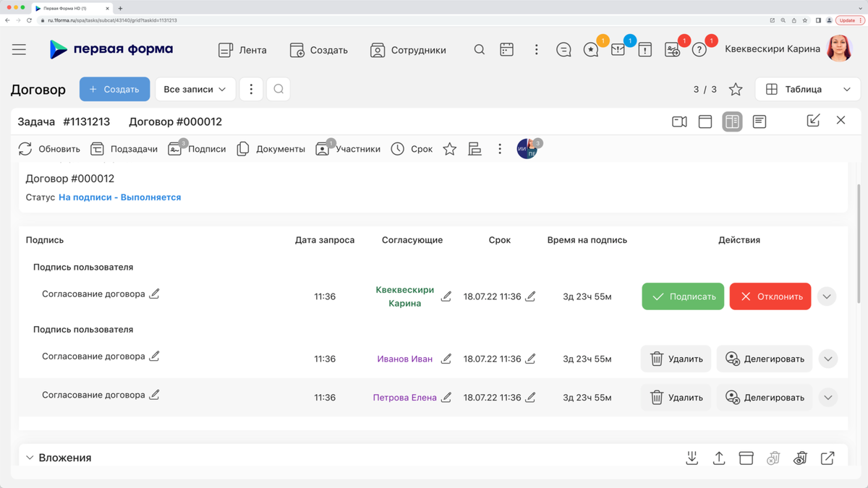
Task: Expand options arrow next to Отклонить
Action: 827,296
